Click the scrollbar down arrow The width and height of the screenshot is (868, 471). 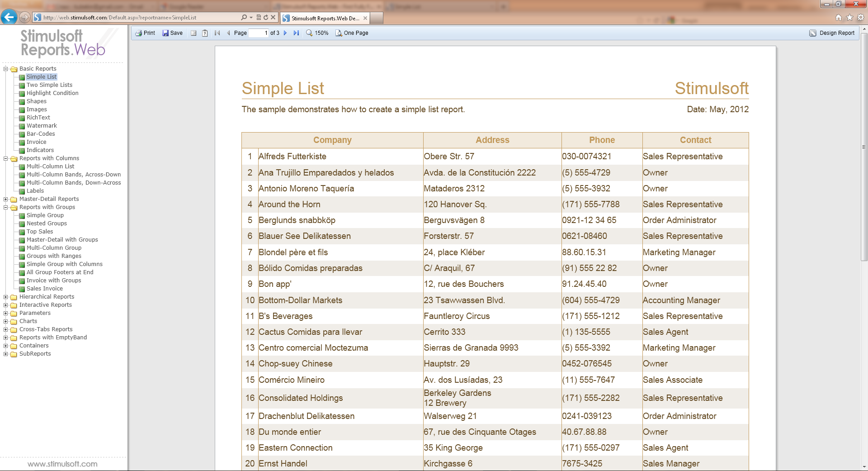click(x=864, y=467)
